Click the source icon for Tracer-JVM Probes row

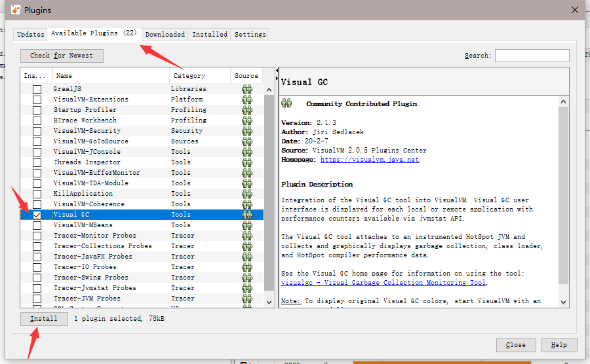tap(247, 299)
